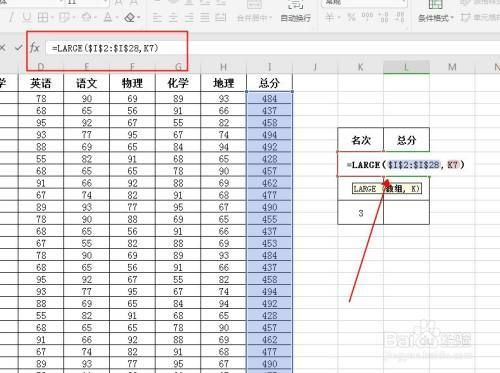Cancel formula entry with the X
This screenshot has width=500, height=373.
(3, 48)
